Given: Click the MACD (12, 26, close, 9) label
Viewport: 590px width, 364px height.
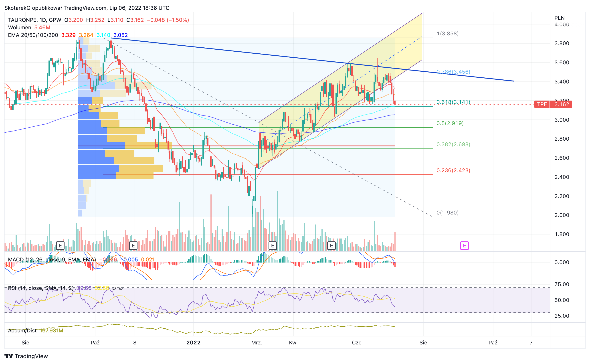Looking at the screenshot, I should click(52, 259).
